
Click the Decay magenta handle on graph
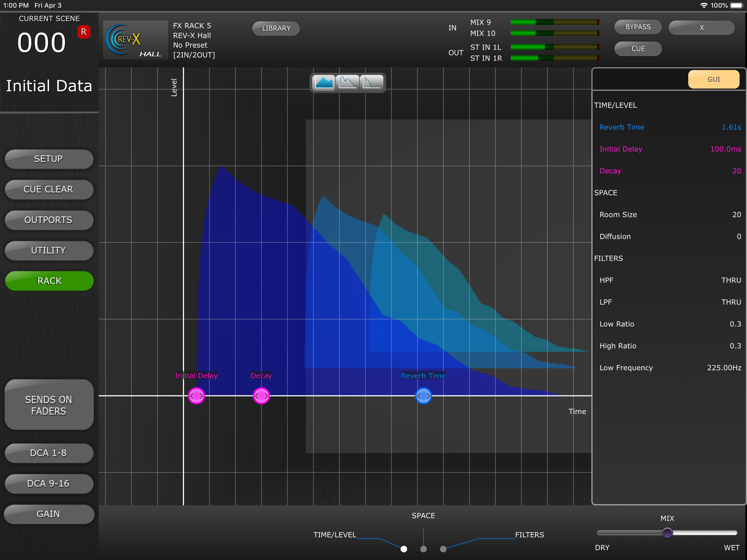(261, 395)
